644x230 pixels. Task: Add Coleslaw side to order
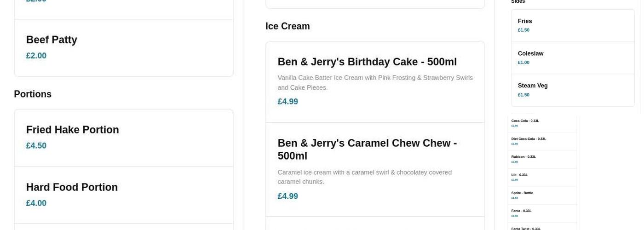tap(572, 57)
